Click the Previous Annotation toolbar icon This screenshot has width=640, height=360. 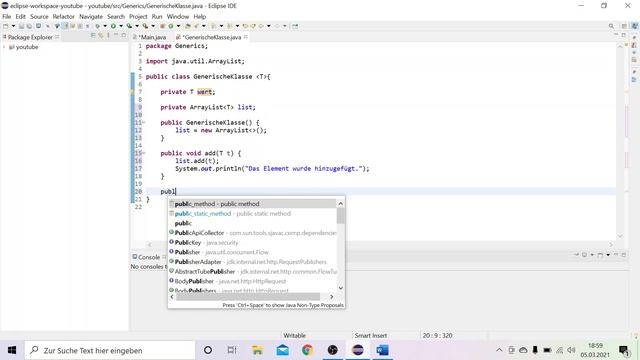pyautogui.click(x=229, y=26)
